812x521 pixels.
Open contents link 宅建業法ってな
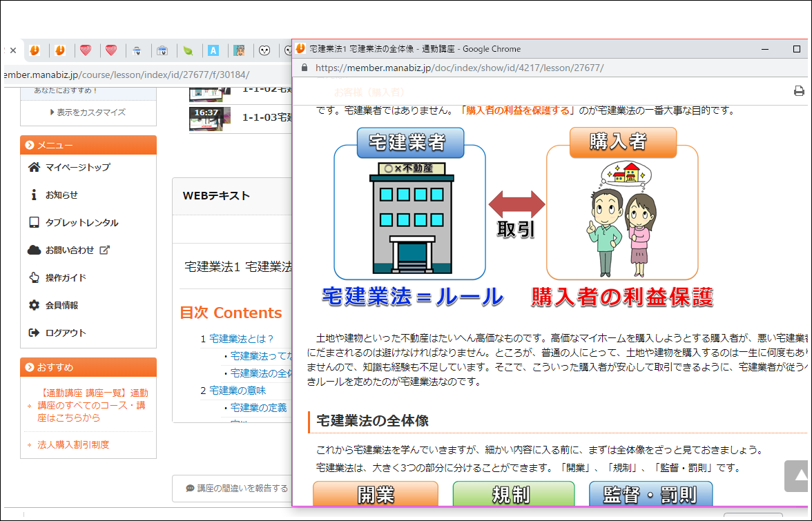(x=262, y=356)
